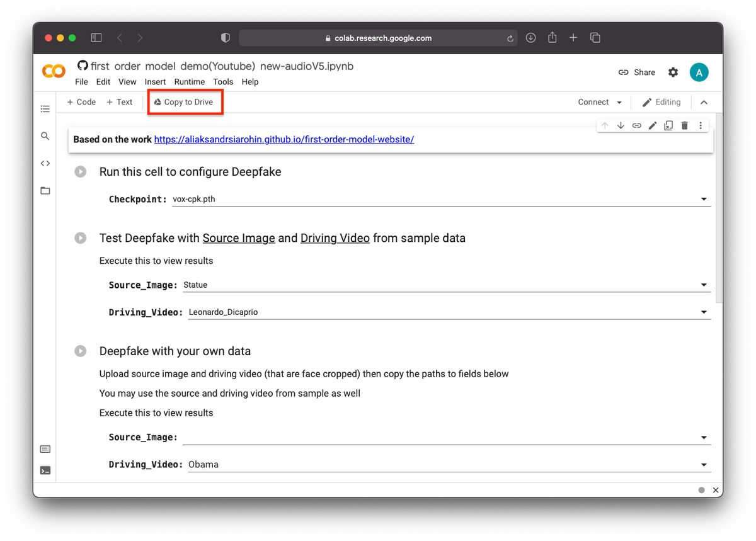This screenshot has width=756, height=541.
Task: Mirror cell in tab icon
Action: pyautogui.click(x=668, y=126)
